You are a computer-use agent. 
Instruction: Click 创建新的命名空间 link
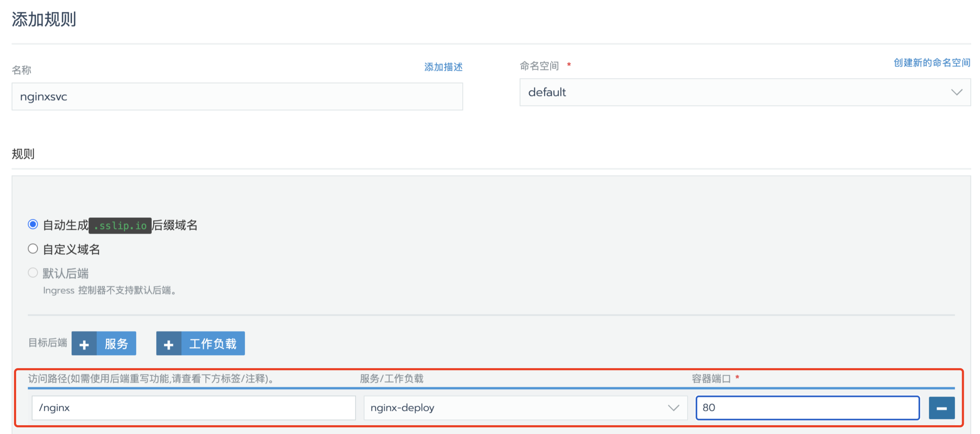(x=932, y=62)
